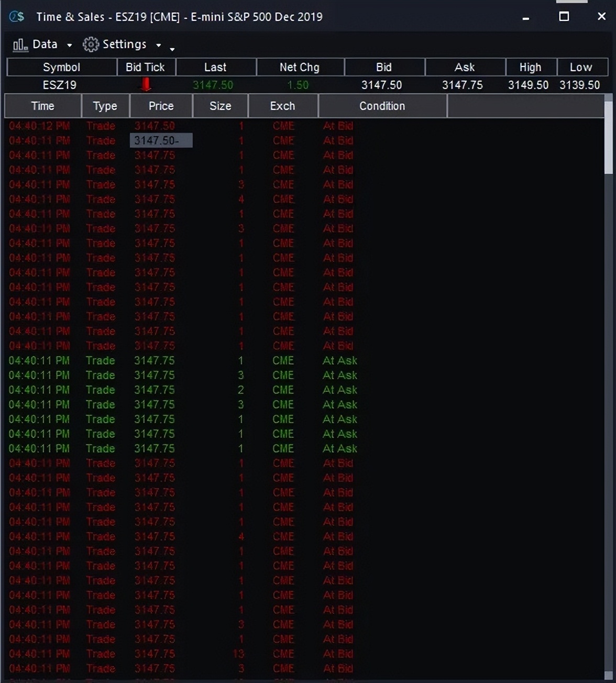Image resolution: width=616 pixels, height=683 pixels.
Task: Select the highlighted 3147.50- price cell
Action: tap(161, 140)
